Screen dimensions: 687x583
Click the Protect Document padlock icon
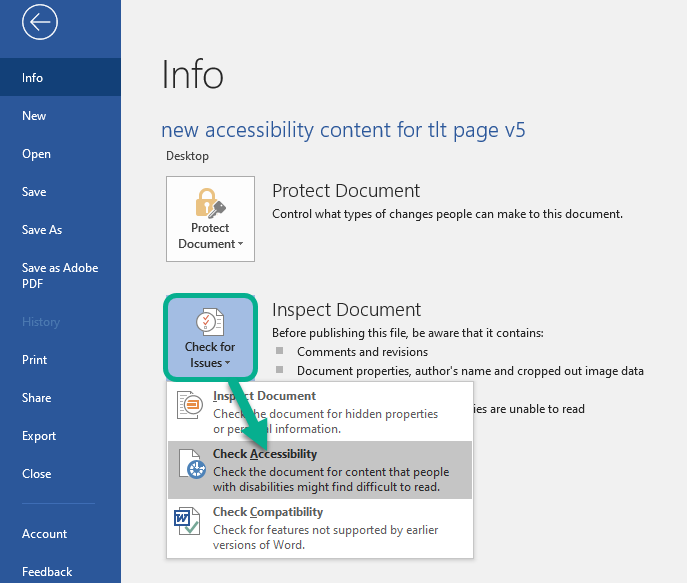[x=210, y=203]
